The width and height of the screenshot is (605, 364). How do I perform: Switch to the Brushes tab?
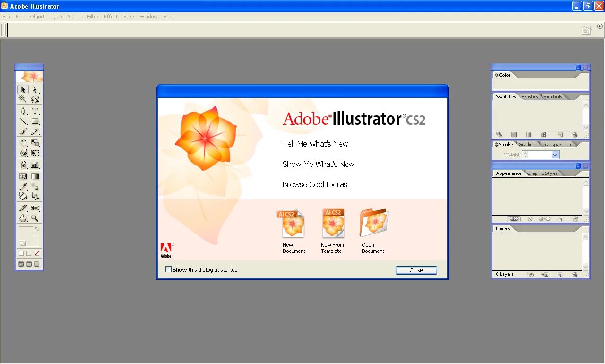pyautogui.click(x=529, y=97)
